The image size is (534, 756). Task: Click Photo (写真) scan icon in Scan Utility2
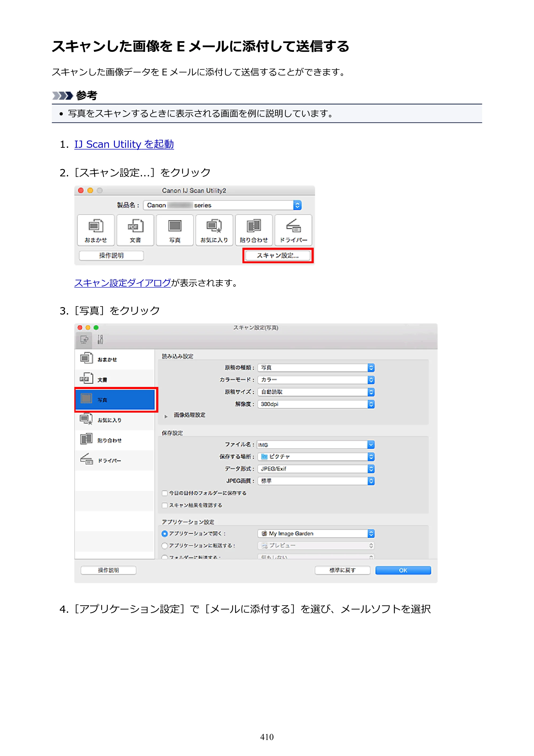(175, 230)
